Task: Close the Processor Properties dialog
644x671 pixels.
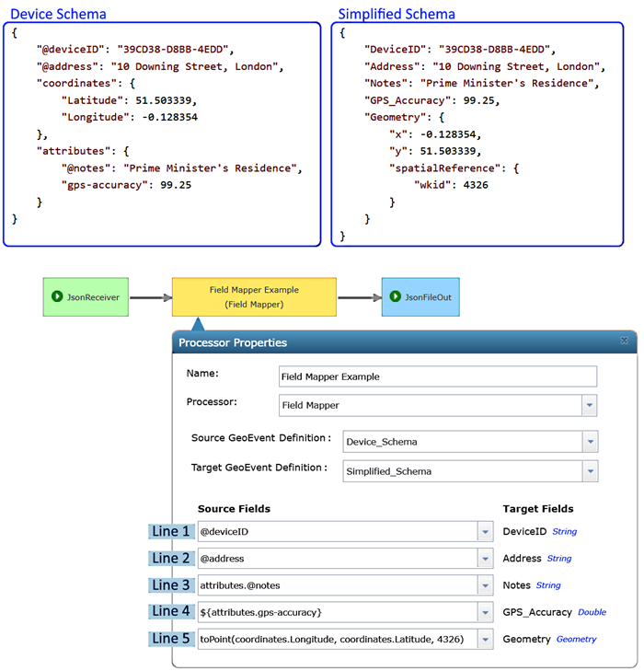Action: [x=624, y=341]
